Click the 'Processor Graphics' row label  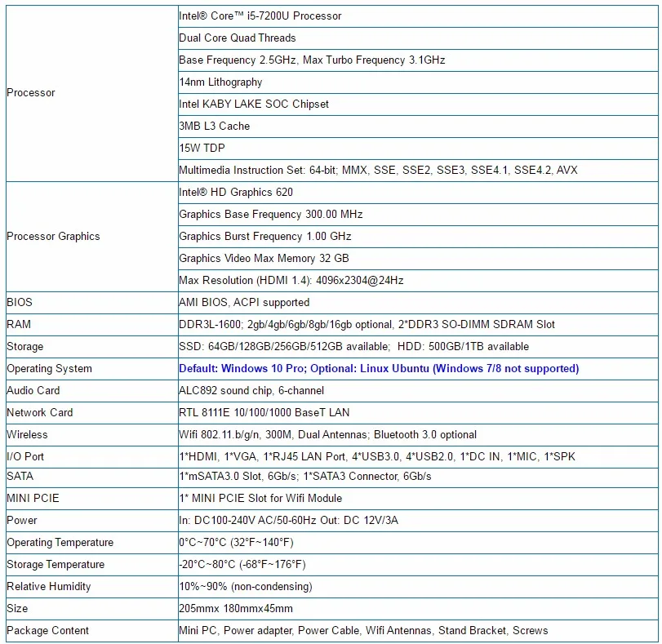(92, 237)
